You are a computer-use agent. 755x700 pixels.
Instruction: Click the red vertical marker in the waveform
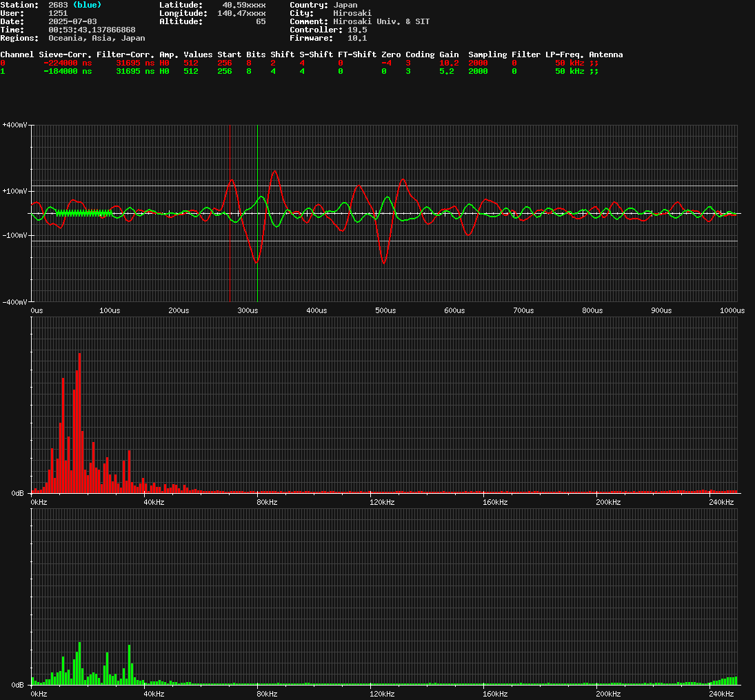[x=230, y=213]
